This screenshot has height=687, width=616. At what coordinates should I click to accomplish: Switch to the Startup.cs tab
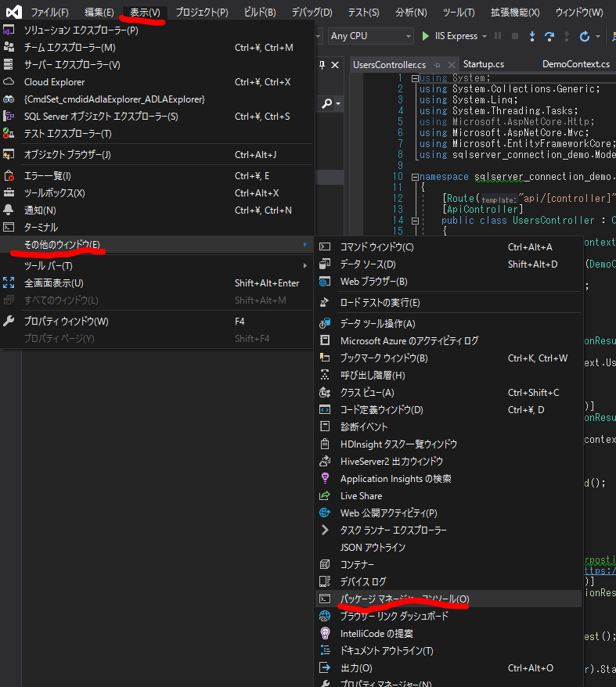click(x=484, y=64)
